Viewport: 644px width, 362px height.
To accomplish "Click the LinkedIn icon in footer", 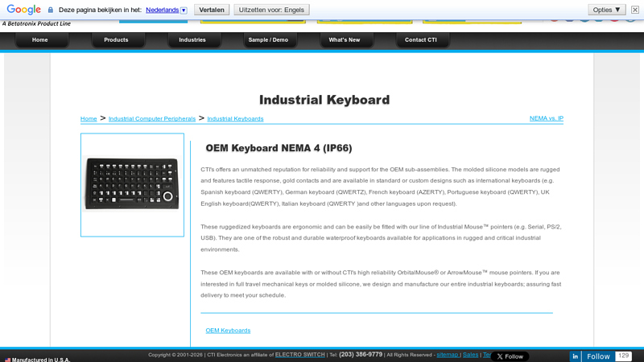I will [x=575, y=356].
